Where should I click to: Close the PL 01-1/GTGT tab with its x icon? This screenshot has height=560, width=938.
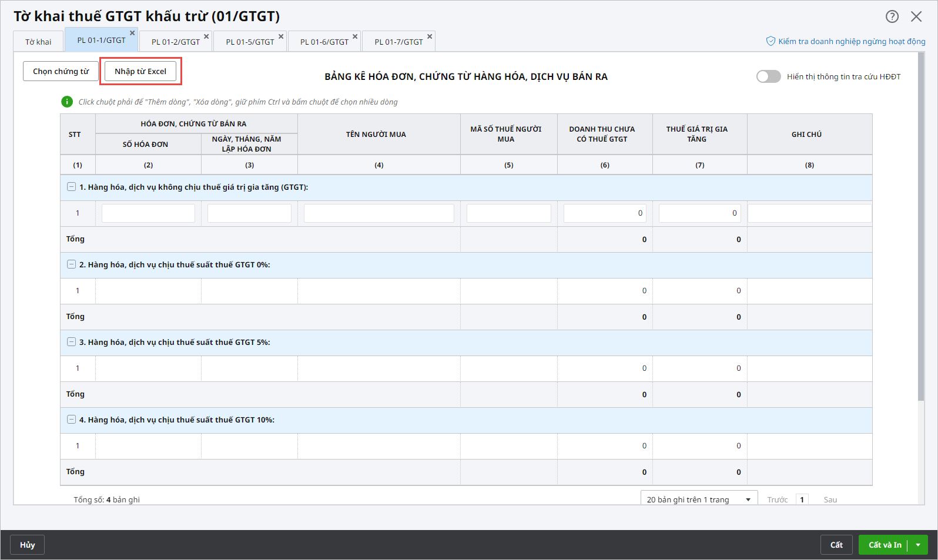click(132, 33)
